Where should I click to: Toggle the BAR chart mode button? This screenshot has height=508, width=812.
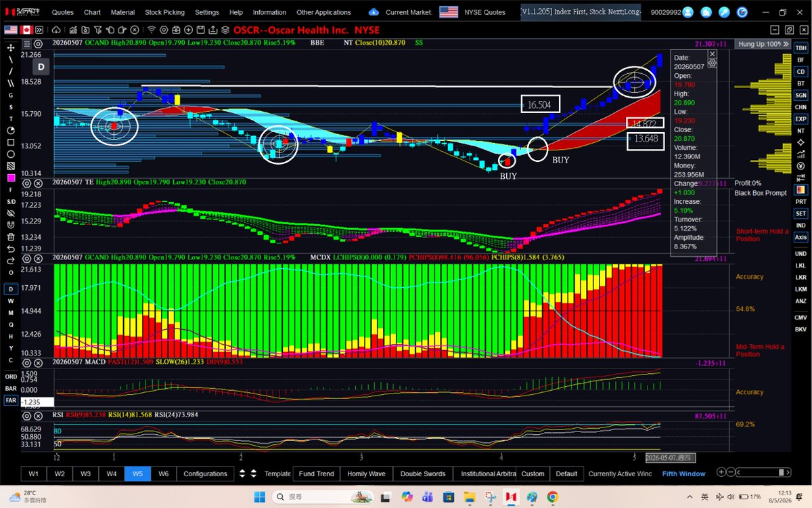tap(11, 389)
